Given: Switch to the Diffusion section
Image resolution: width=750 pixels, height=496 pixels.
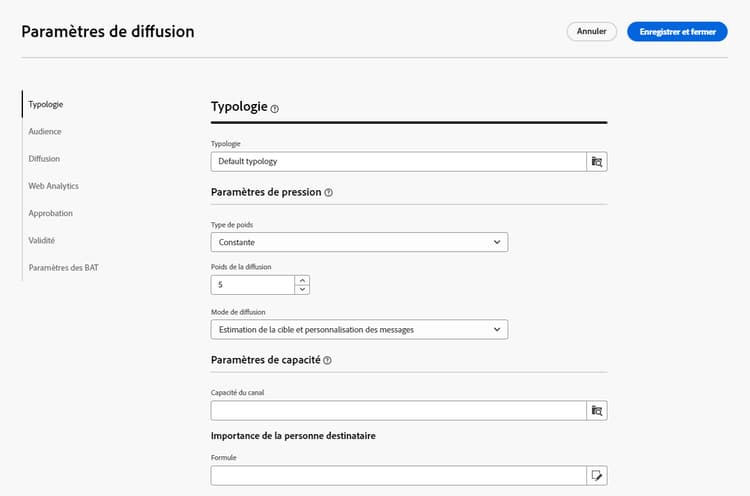Looking at the screenshot, I should pos(44,159).
